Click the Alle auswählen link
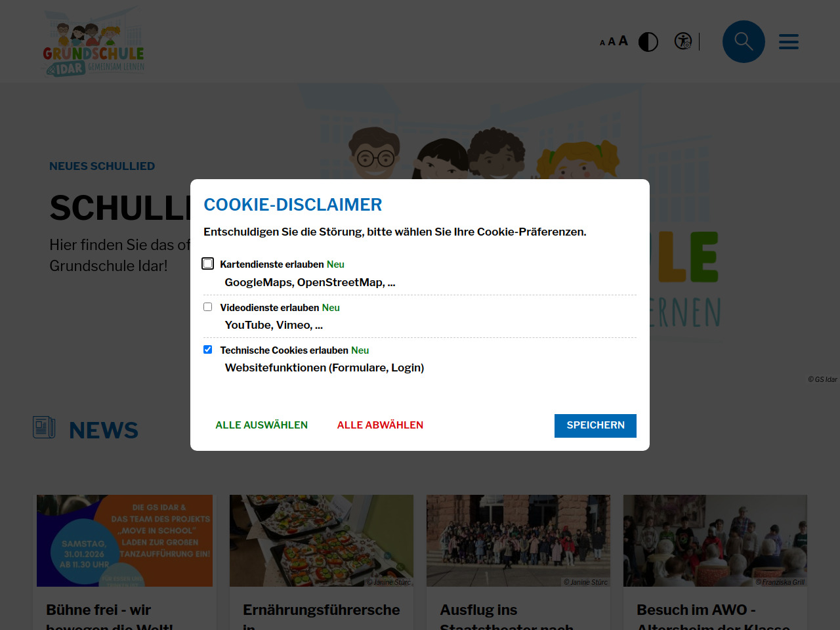 (x=261, y=425)
